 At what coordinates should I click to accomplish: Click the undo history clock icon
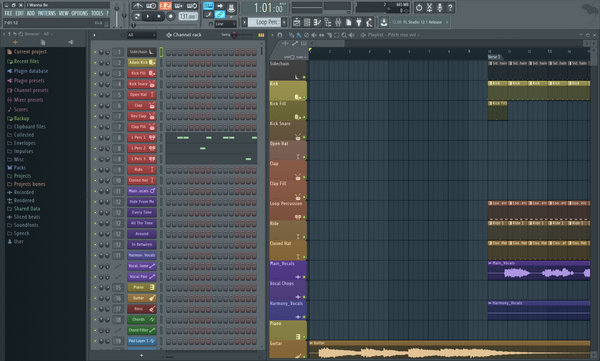pos(419,7)
